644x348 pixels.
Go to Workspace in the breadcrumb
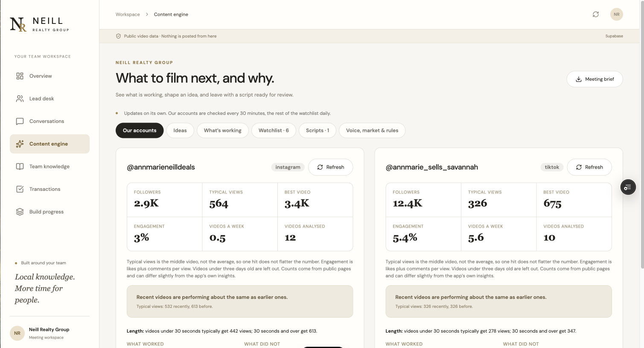point(128,15)
